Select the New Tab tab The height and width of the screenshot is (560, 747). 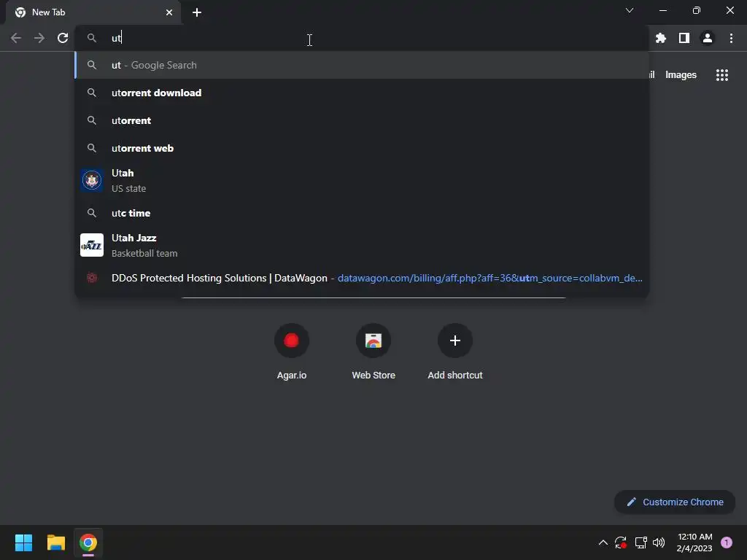93,12
